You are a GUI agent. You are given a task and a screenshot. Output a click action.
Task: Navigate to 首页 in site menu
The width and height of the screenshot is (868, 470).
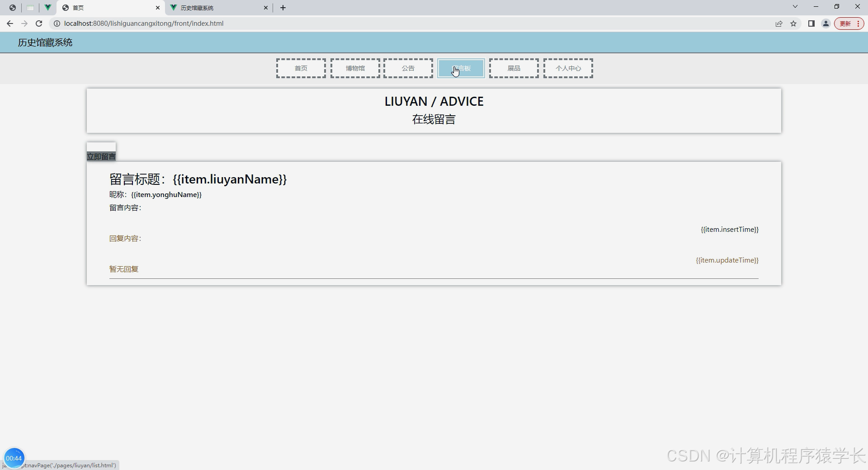point(301,68)
